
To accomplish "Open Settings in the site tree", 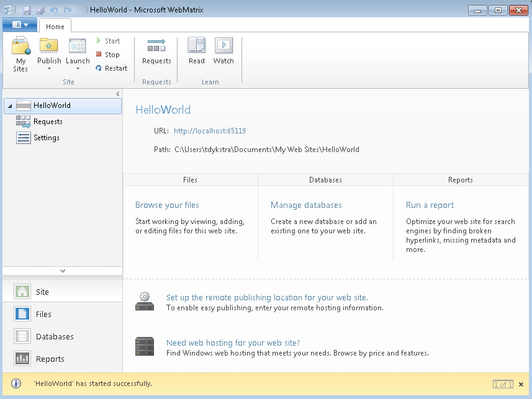I will (38, 138).
